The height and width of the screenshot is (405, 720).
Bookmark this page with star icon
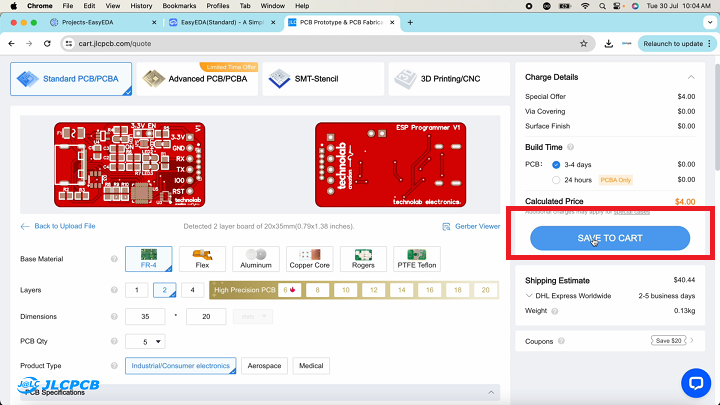pos(584,44)
